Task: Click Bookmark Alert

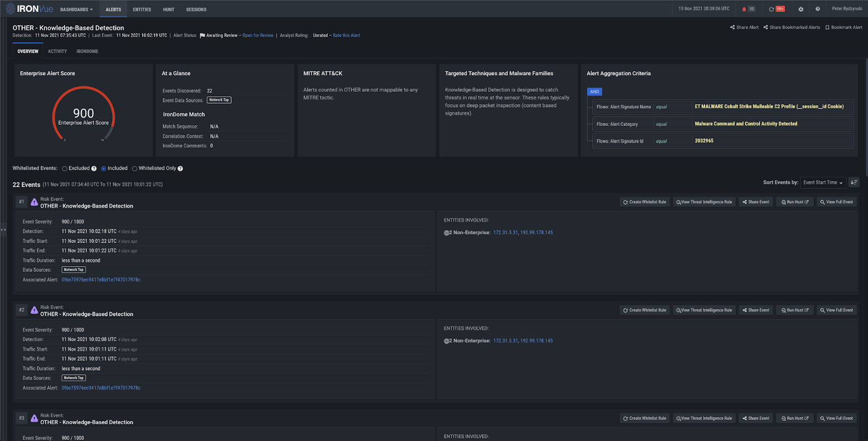Action: [x=844, y=27]
